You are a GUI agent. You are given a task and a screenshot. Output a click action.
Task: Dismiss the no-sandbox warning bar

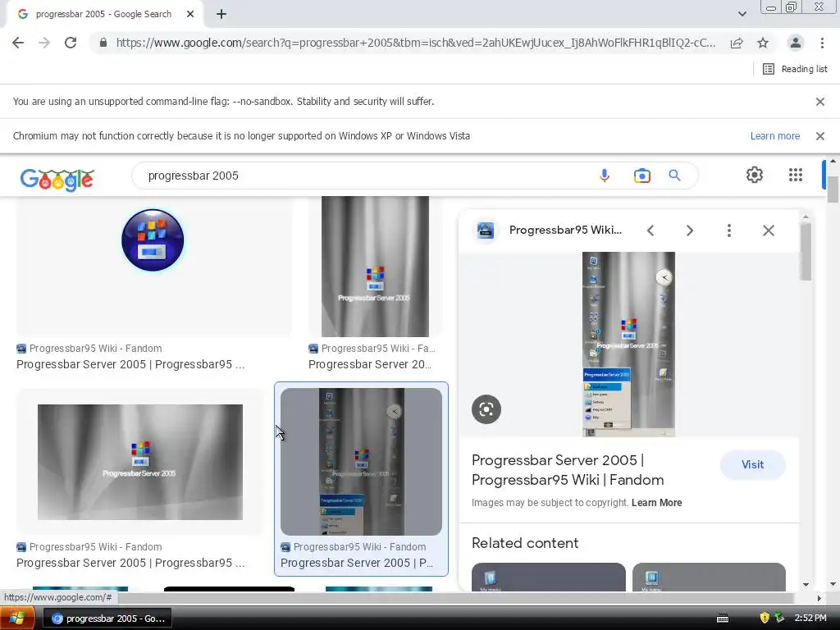tap(820, 102)
